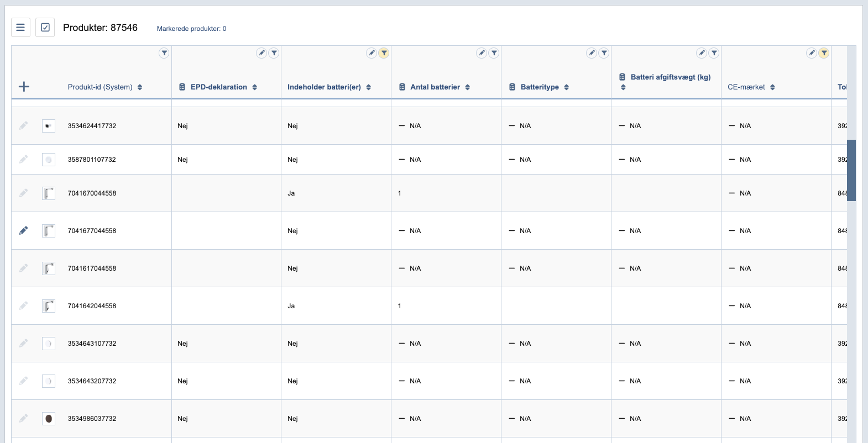868x443 pixels.
Task: Edit the Antal batterier column with its pencil icon
Action: (482, 53)
